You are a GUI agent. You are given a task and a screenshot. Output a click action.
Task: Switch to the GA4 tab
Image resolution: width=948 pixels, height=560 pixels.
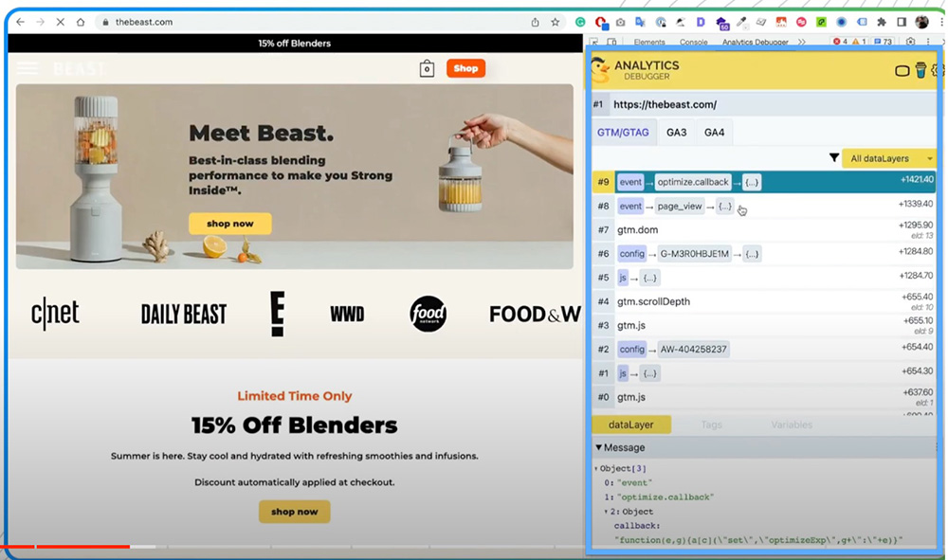pos(714,133)
